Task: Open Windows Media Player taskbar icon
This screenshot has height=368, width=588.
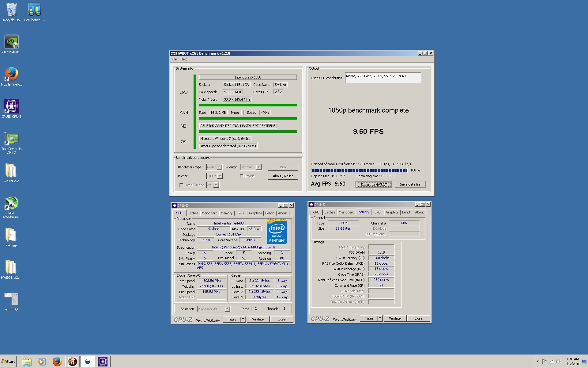Action: tap(41, 362)
